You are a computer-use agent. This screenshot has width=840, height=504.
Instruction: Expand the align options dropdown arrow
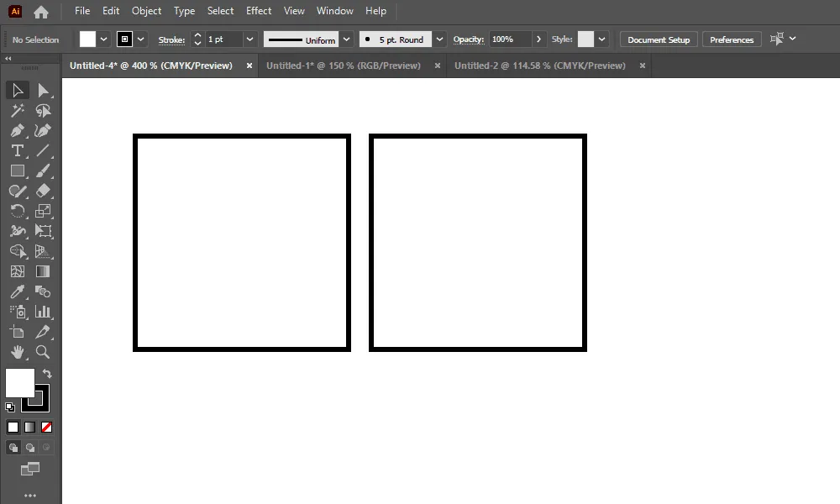793,39
